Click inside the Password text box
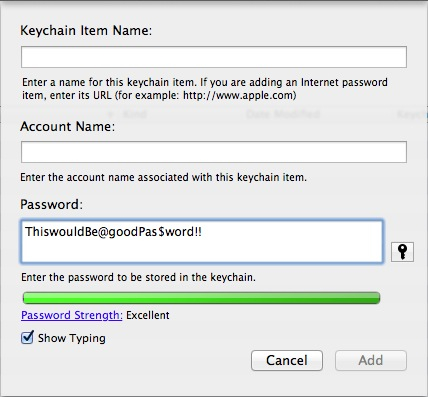Viewport: 428px width, 397px height. coord(201,241)
